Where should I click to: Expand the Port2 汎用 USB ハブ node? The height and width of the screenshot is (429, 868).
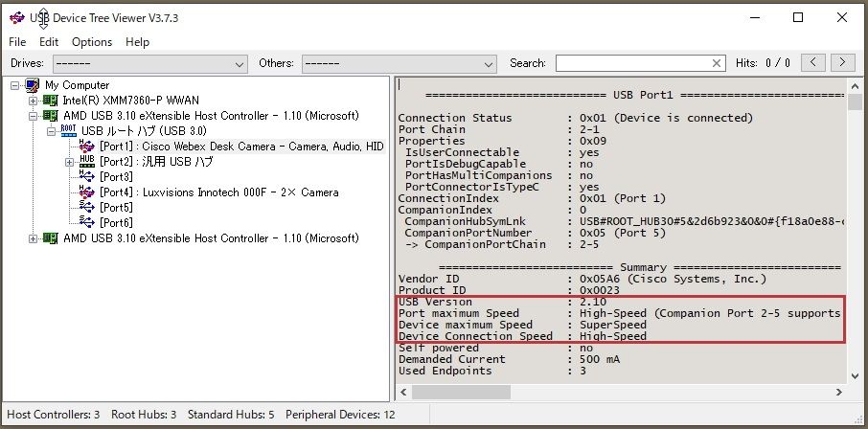tap(69, 162)
